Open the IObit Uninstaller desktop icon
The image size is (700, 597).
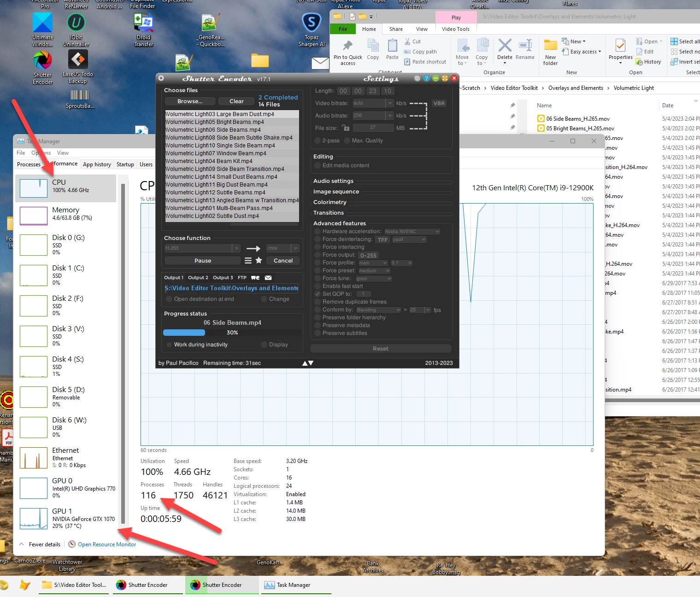click(76, 30)
